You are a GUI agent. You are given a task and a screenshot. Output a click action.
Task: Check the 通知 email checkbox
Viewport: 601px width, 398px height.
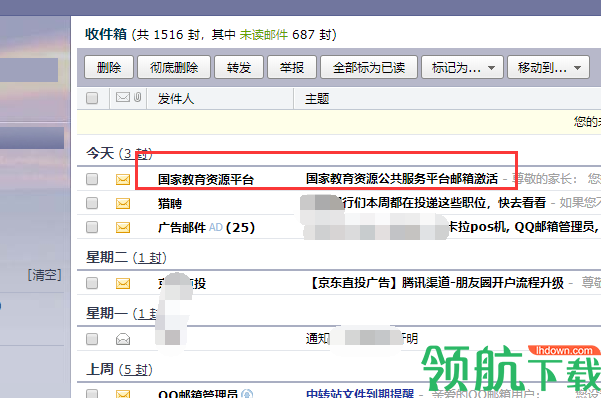tap(92, 339)
